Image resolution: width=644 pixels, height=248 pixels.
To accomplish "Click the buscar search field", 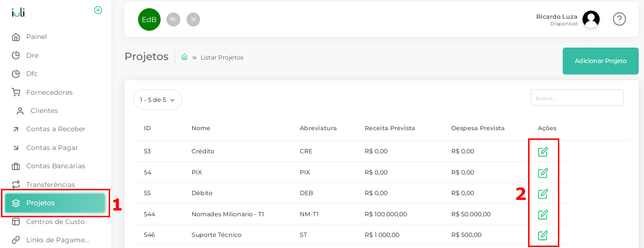I will (x=577, y=98).
